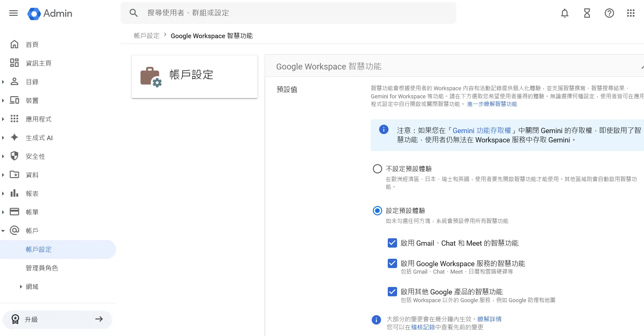
Task: Expand the 裝置 sidebar section
Action: point(3,101)
